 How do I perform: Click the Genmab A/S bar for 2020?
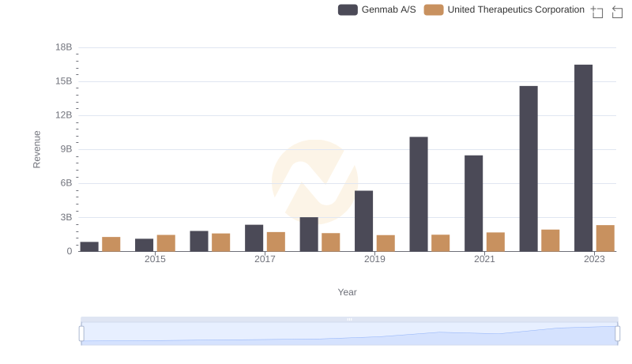point(419,194)
